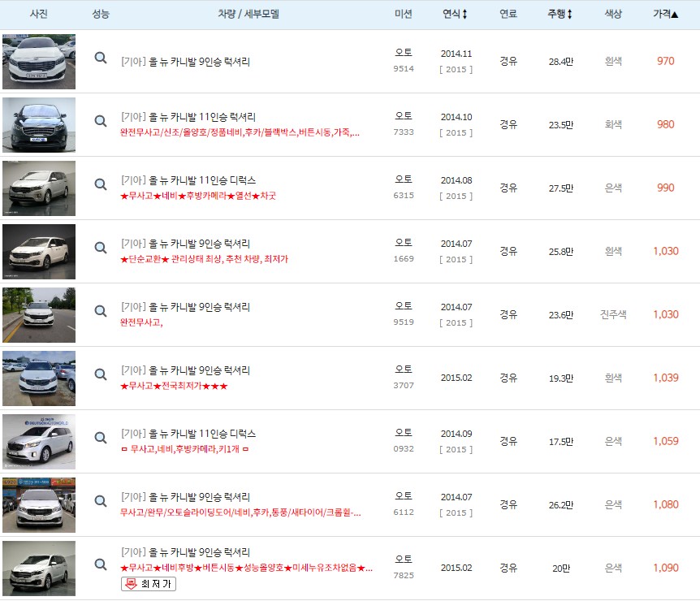Viewport: 700px width, 601px height.
Task: Open 11인승 디럭스 listing with 27.5만 mileage
Action: click(188, 180)
